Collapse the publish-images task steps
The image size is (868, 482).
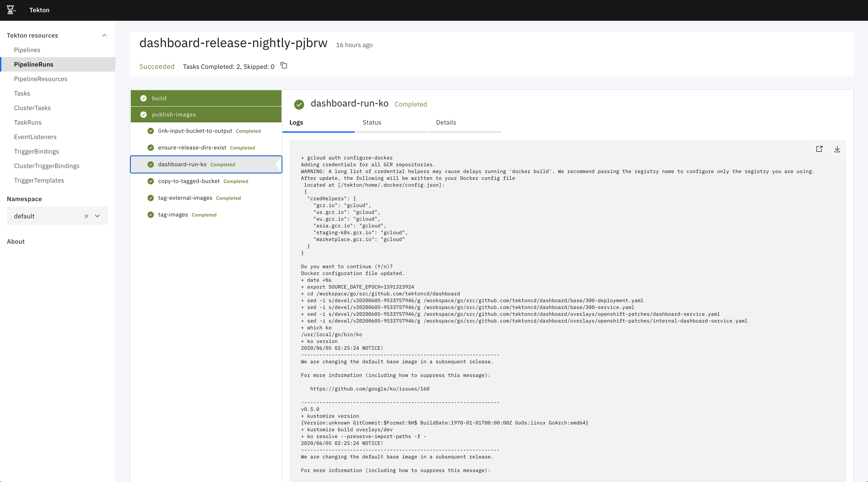pos(205,115)
